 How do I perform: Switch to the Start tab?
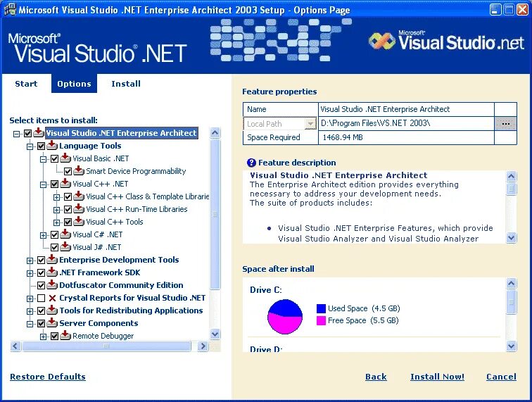26,84
